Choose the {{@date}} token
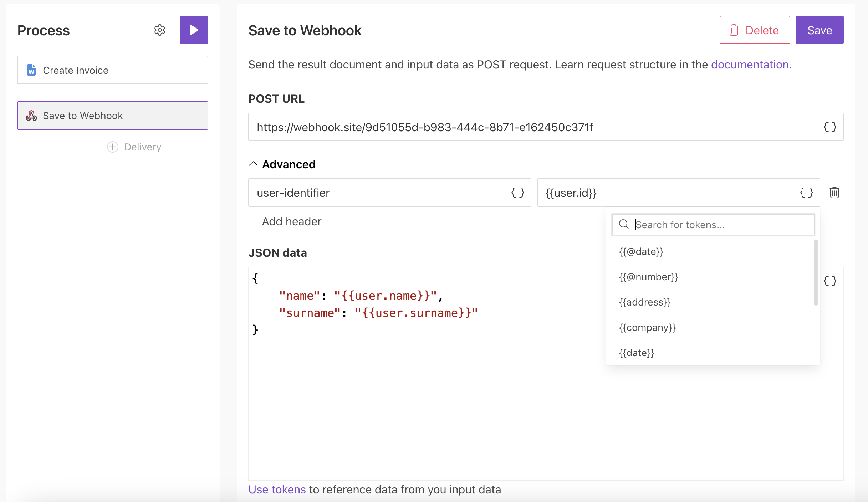 tap(641, 252)
